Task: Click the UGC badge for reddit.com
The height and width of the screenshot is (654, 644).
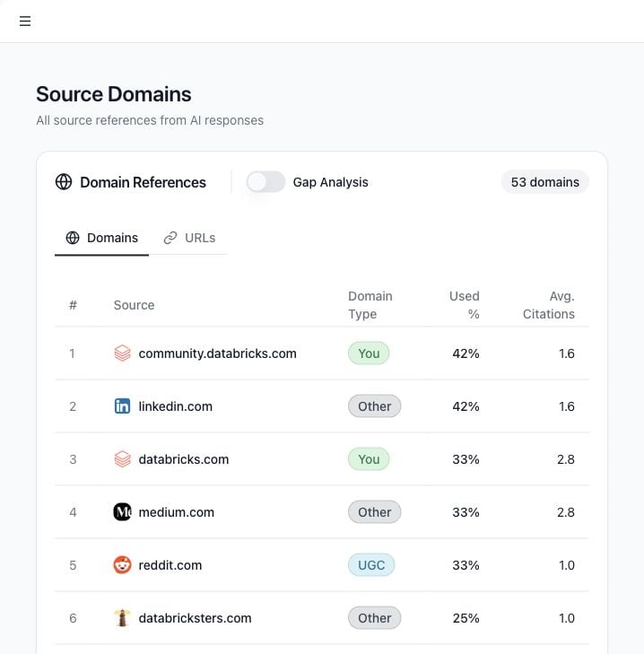Action: pyautogui.click(x=371, y=565)
